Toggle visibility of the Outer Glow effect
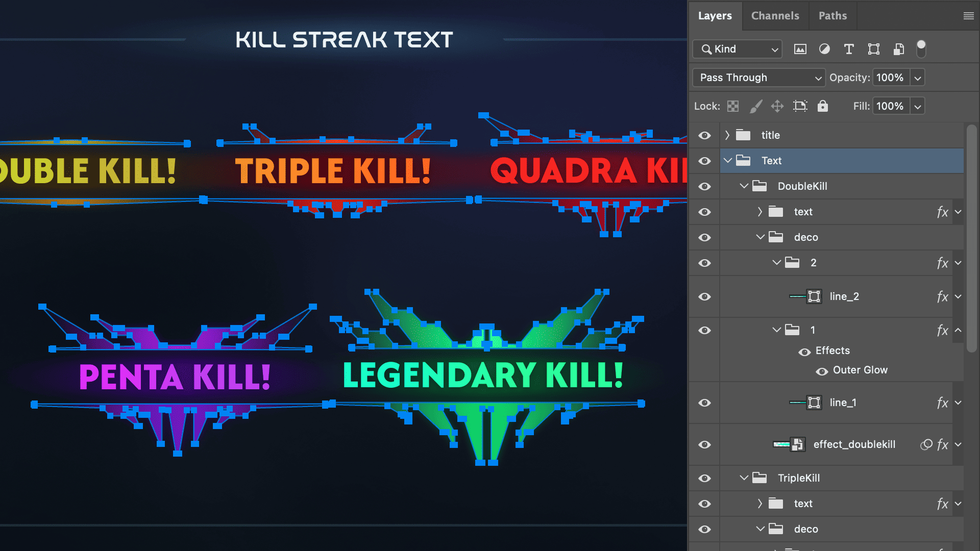The height and width of the screenshot is (551, 980). click(822, 371)
